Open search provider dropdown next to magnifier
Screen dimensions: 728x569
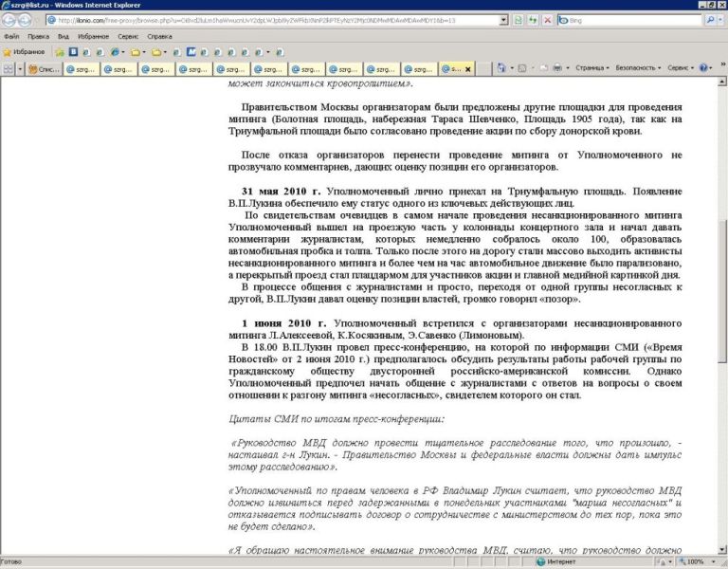(x=720, y=20)
